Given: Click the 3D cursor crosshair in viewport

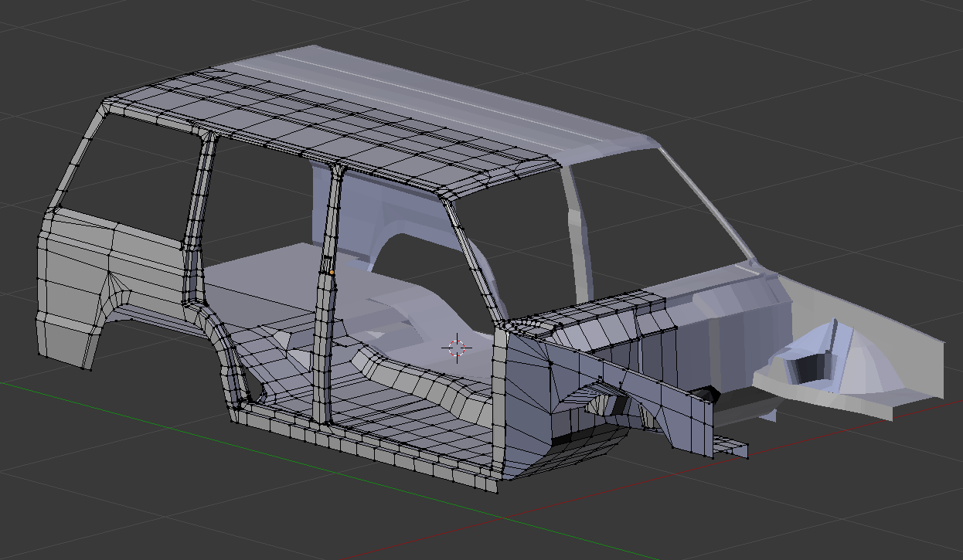Looking at the screenshot, I should point(457,348).
